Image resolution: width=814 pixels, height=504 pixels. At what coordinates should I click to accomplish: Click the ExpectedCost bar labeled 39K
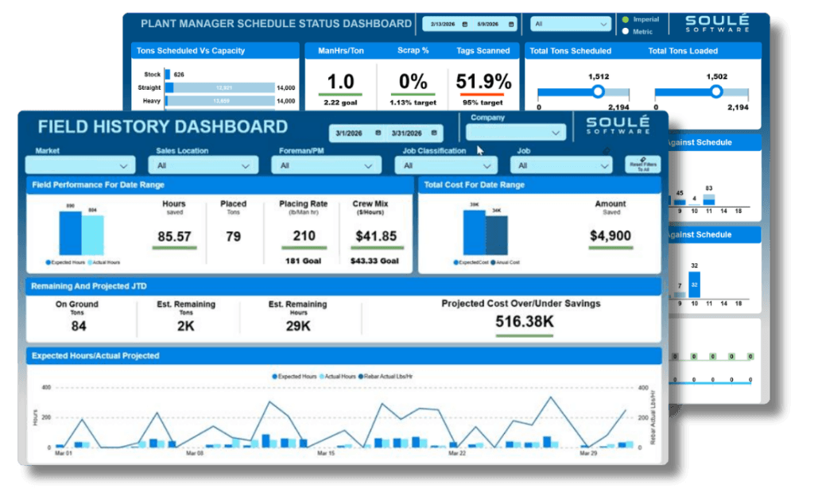474,233
